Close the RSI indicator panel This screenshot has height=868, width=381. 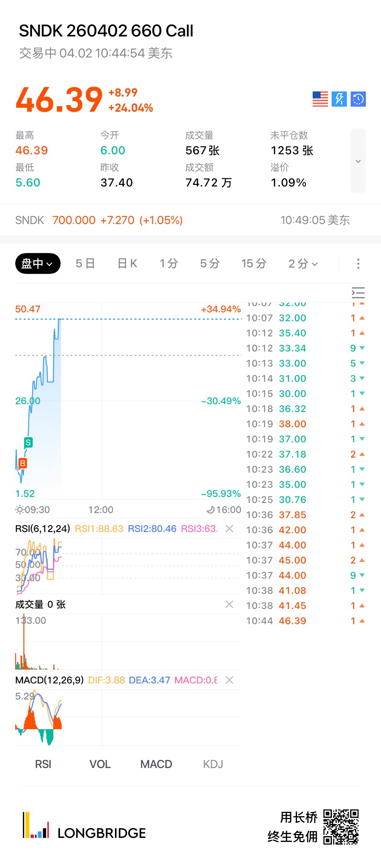tap(229, 528)
